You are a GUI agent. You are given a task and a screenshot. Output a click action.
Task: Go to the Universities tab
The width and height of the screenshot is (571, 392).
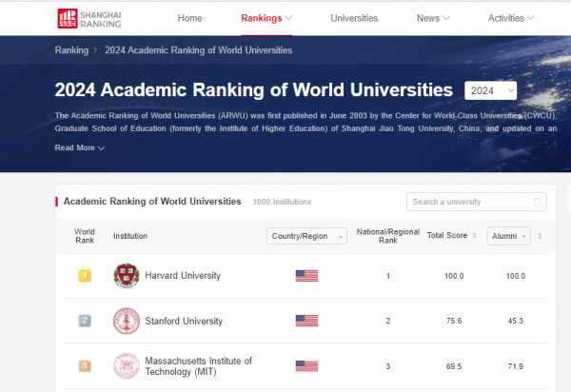(x=354, y=18)
